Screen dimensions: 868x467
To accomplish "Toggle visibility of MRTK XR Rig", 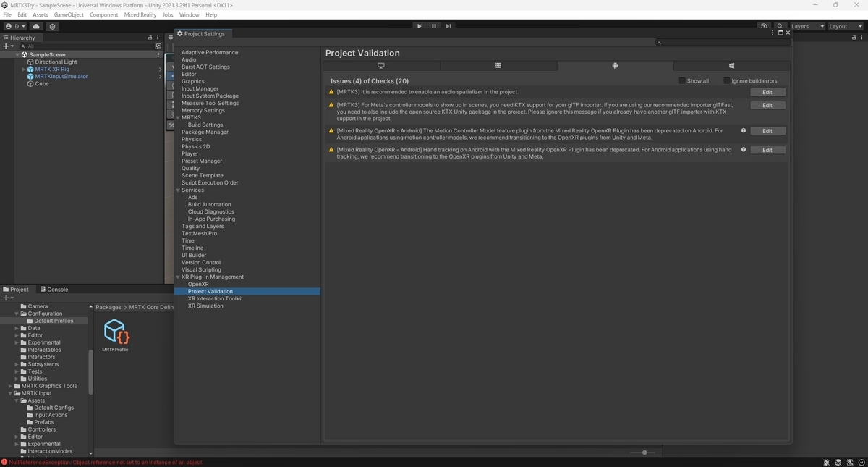I will (5, 69).
